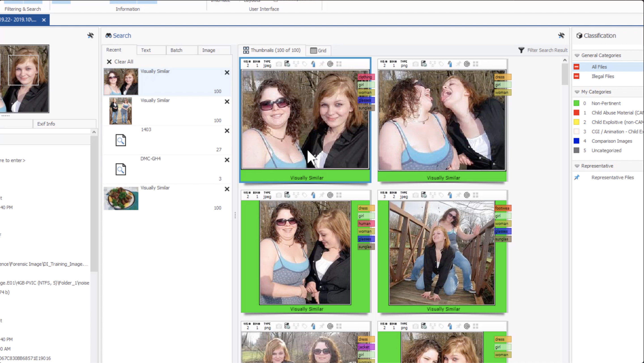Click the face preview image in left panel
This screenshot has height=363, width=644.
pyautogui.click(x=24, y=79)
